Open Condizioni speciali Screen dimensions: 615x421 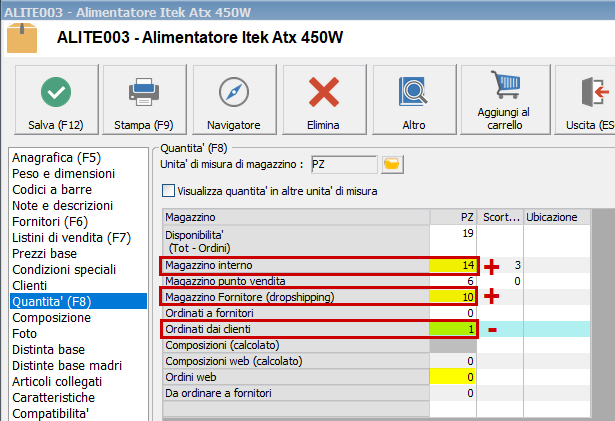pos(64,270)
